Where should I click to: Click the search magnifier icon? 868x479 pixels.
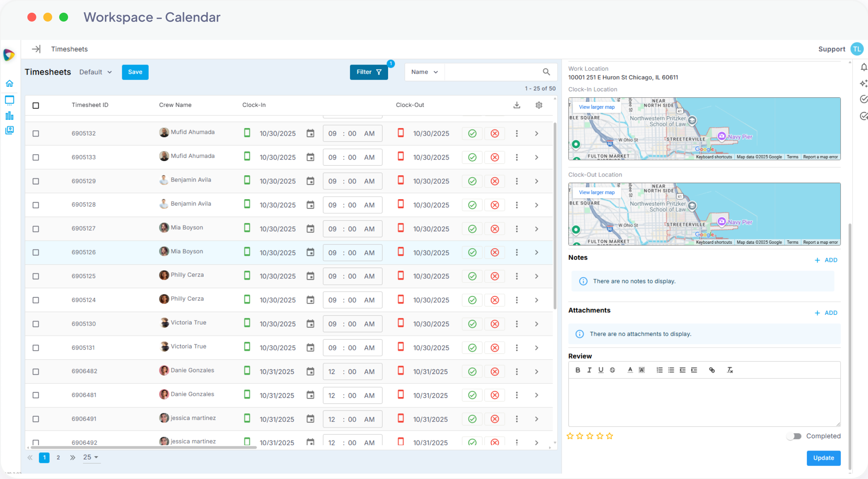(x=546, y=72)
